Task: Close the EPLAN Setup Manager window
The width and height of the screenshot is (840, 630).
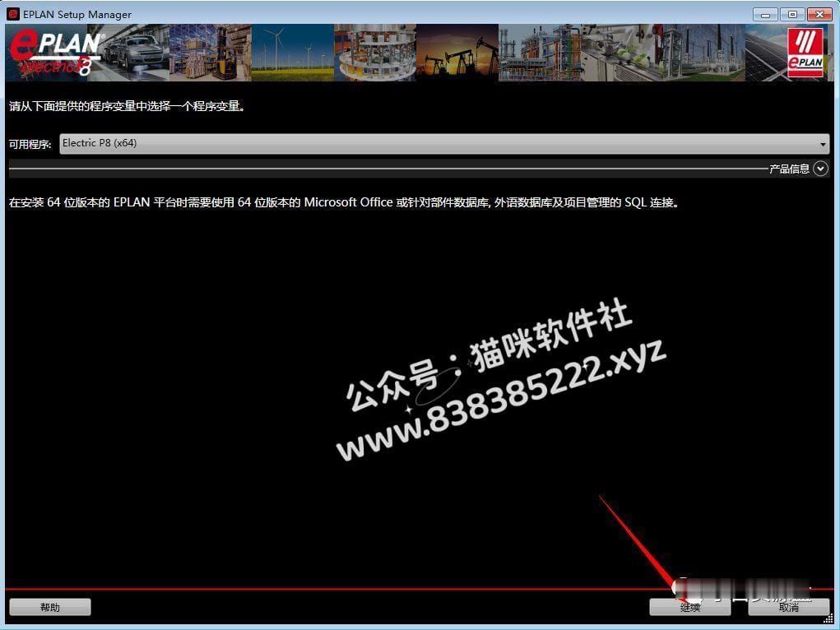Action: [x=819, y=15]
